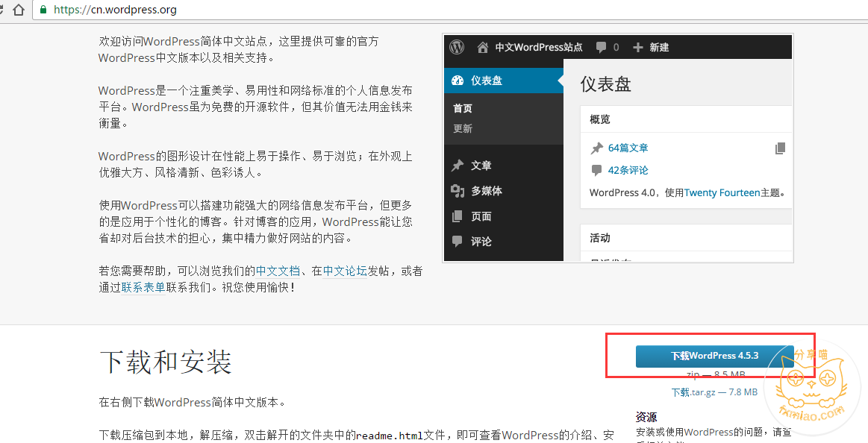The image size is (868, 443).
Task: Click the 仪表盘 page heading
Action: pyautogui.click(x=605, y=84)
